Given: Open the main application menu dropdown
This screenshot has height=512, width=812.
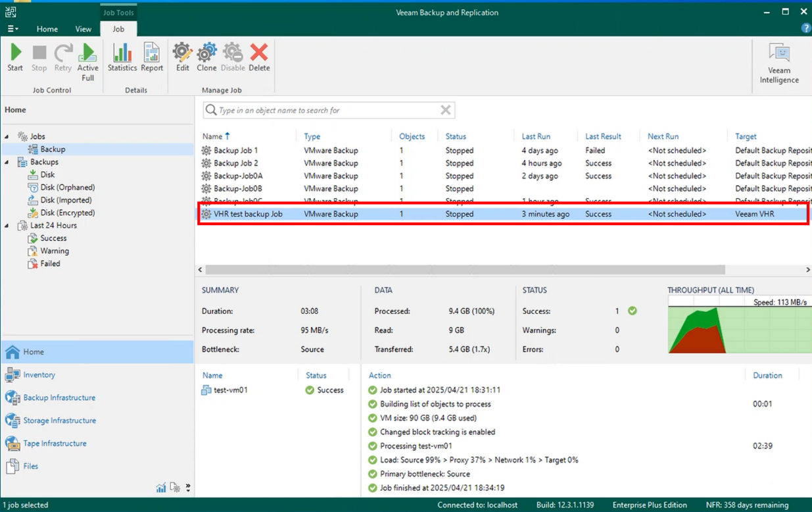Looking at the screenshot, I should 12,29.
